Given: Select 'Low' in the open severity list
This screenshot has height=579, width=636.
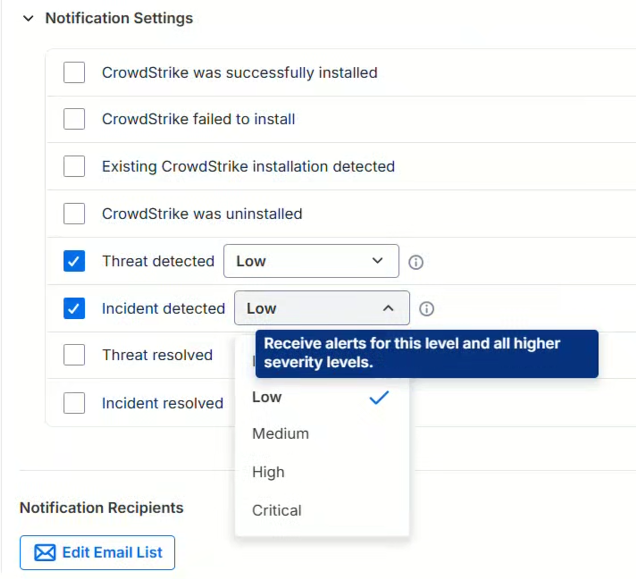Looking at the screenshot, I should point(322,397).
